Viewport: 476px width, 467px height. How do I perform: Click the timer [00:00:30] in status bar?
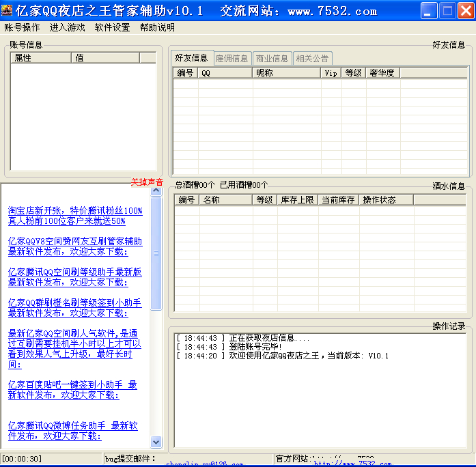click(x=22, y=459)
